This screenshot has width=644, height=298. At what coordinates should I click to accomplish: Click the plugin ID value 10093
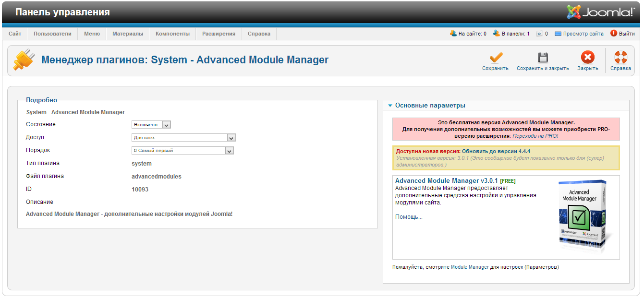click(x=140, y=190)
